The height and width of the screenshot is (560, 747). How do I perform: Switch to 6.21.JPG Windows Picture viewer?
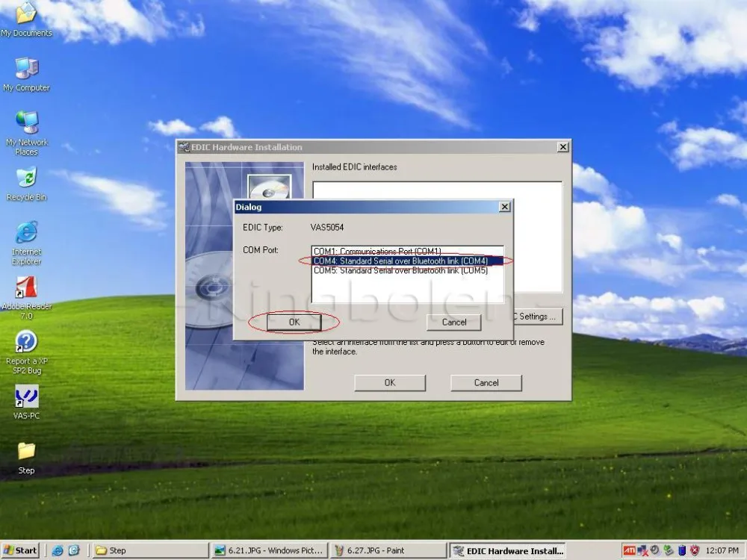(x=270, y=550)
